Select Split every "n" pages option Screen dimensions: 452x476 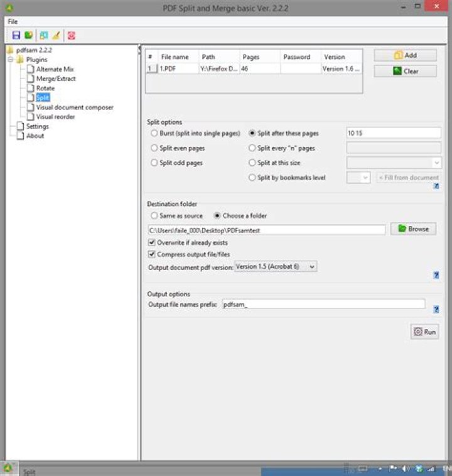[252, 148]
